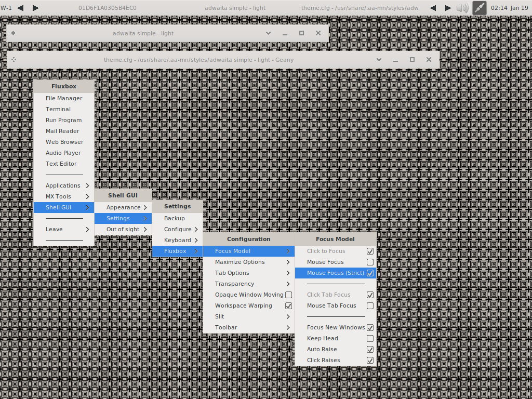Toggle Mouse Focus (Strict) checkbox
Viewport: 532px width, 399px height.
coord(370,273)
